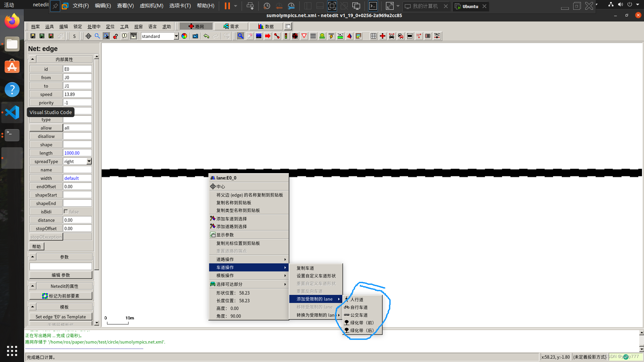Activate move mode red arrow icon
The width and height of the screenshot is (644, 362).
tap(268, 36)
